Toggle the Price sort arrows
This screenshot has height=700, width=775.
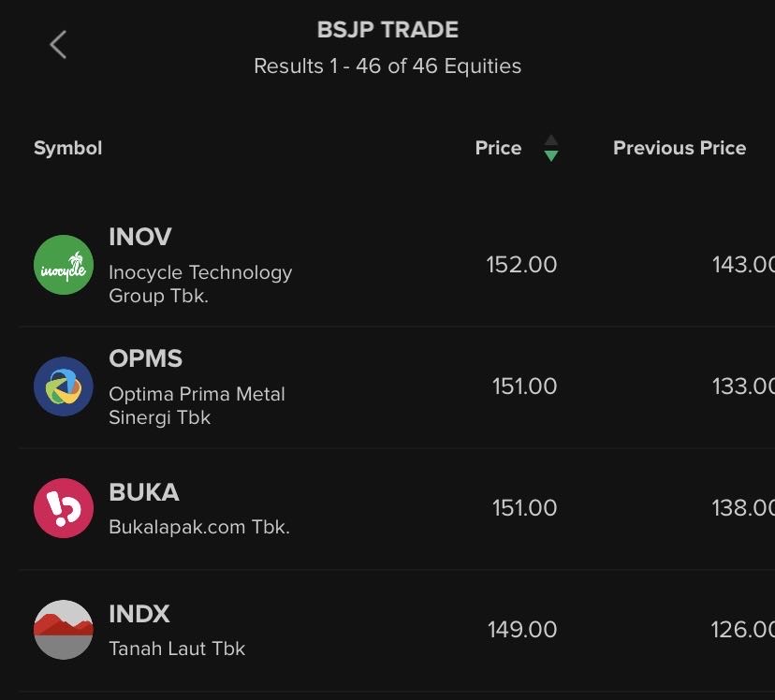point(551,148)
